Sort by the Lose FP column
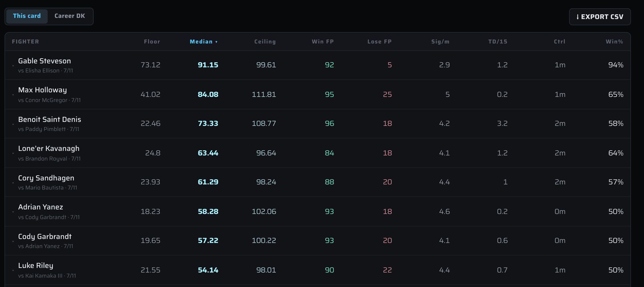The width and height of the screenshot is (644, 287). 380,41
